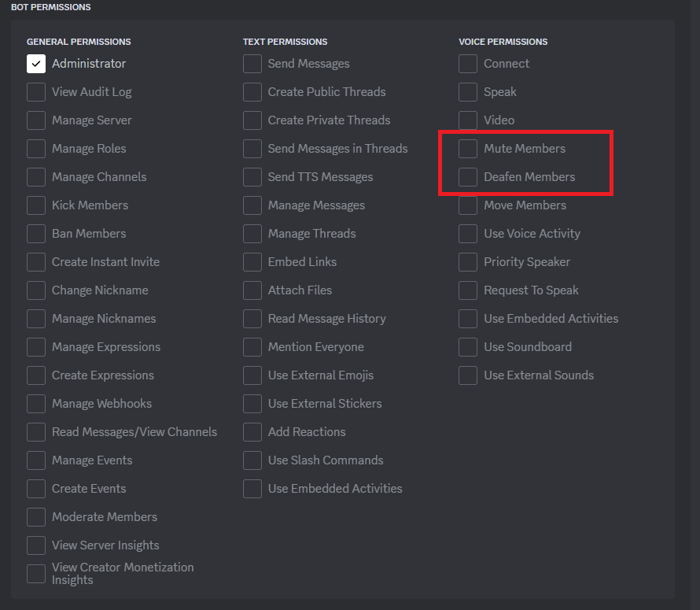Check the Manage Events permission box
The height and width of the screenshot is (610, 700).
coord(36,460)
